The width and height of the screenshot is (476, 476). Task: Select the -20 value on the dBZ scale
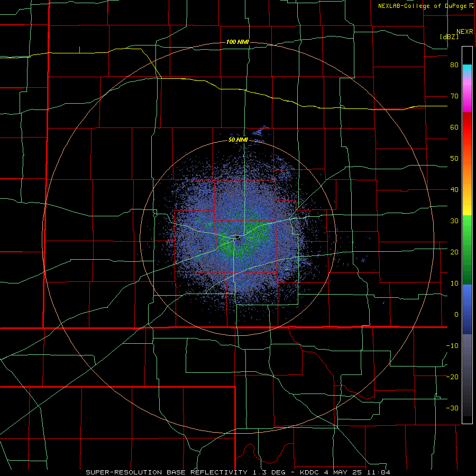(452, 377)
